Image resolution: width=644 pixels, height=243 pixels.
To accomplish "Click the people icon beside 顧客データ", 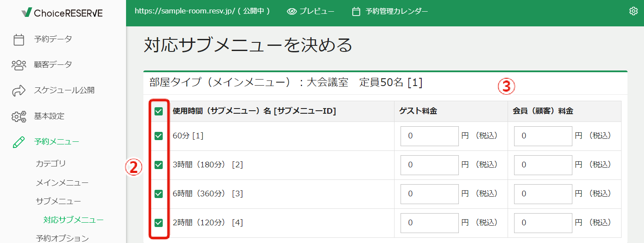I will click(19, 65).
